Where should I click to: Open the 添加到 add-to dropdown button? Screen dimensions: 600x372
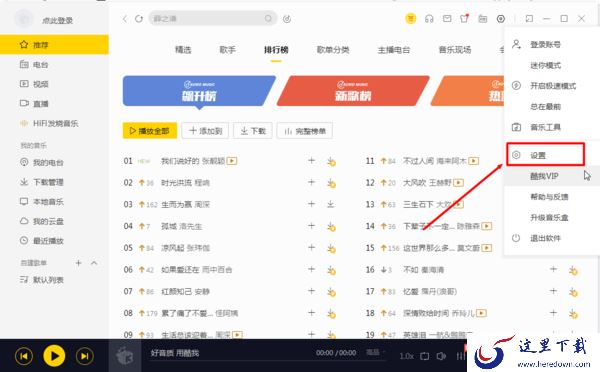click(205, 131)
